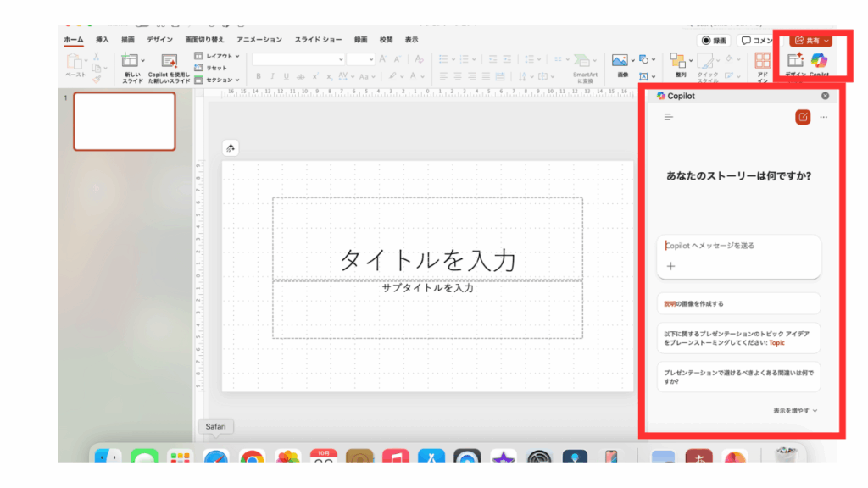Select slide 1 thumbnail in the slide panel

pos(125,121)
